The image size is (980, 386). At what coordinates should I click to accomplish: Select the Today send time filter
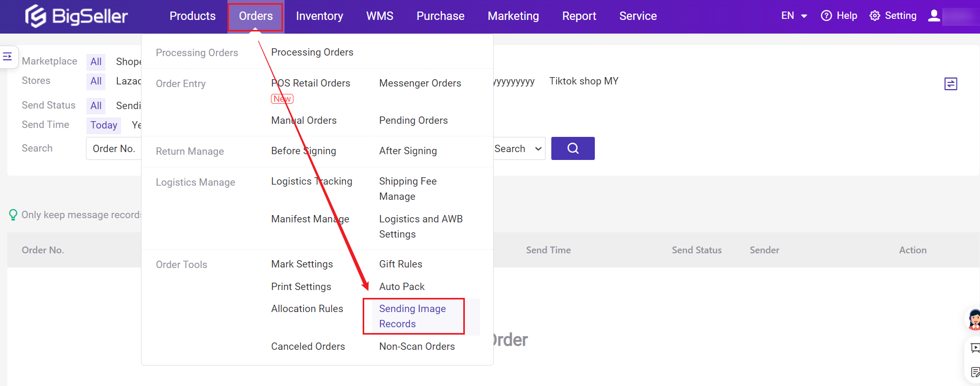pyautogui.click(x=104, y=125)
